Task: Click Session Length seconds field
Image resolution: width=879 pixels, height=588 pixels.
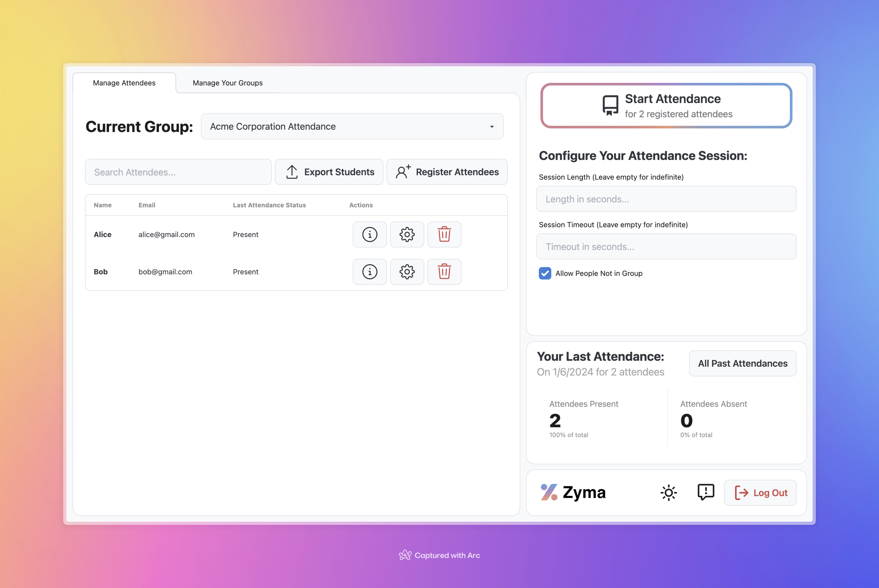Action: point(666,199)
